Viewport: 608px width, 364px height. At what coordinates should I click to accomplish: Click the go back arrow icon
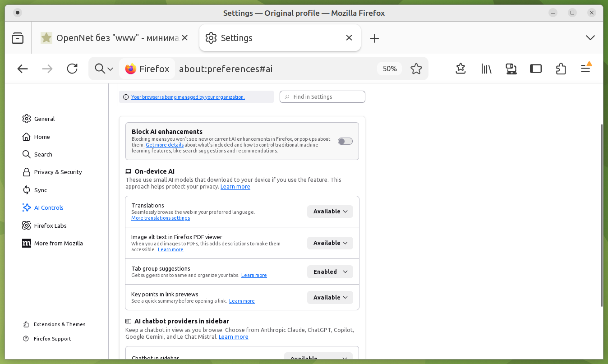(x=23, y=69)
